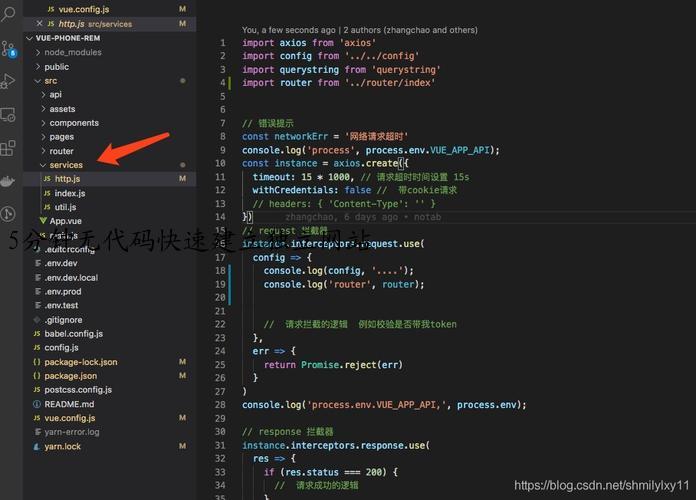Open index.js in the services folder
Screen dimensions: 696x500
70,193
